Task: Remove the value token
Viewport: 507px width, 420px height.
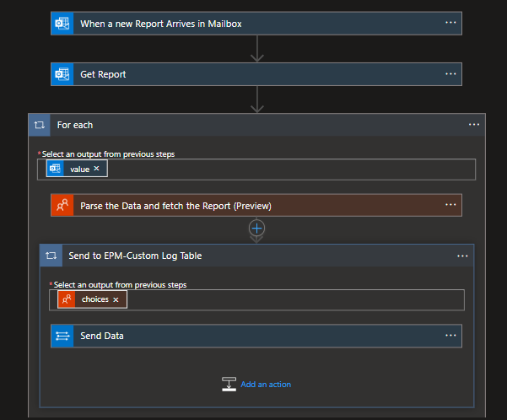Action: 96,169
